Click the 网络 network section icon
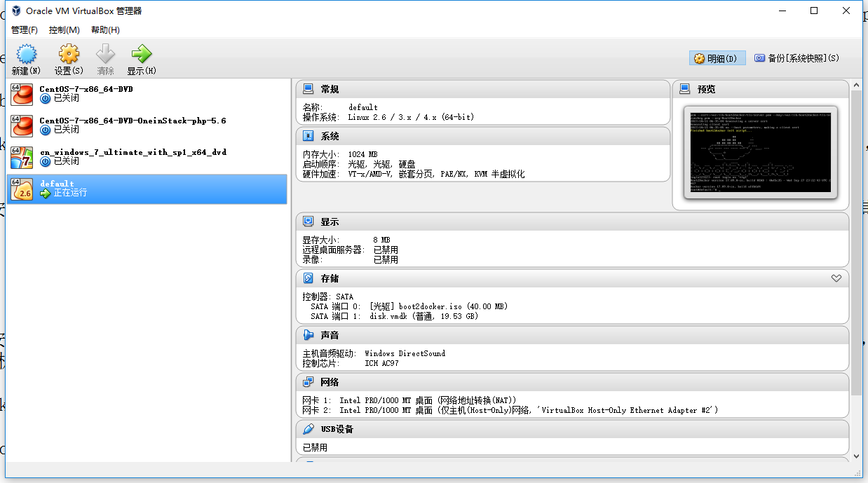The width and height of the screenshot is (868, 483). (x=308, y=382)
